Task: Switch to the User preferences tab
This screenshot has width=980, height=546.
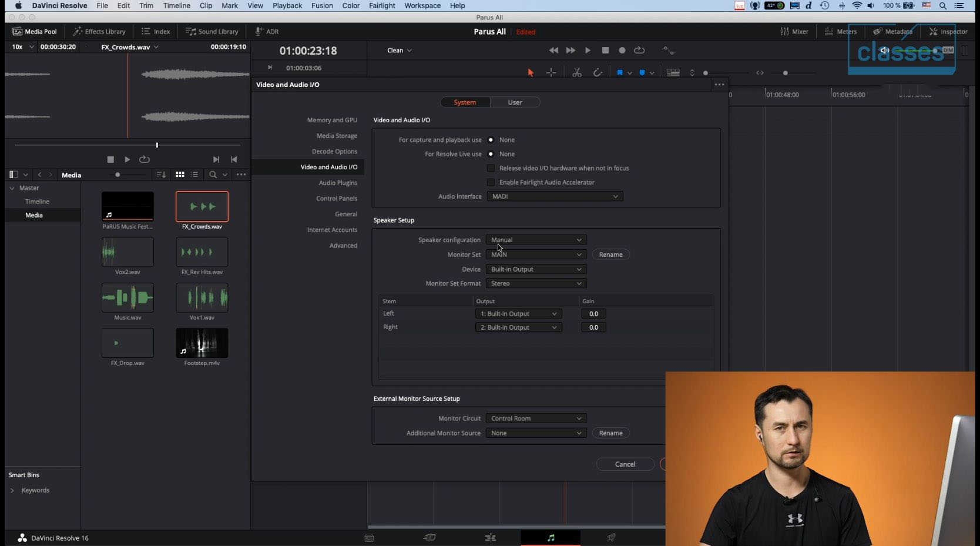Action: 515,102
